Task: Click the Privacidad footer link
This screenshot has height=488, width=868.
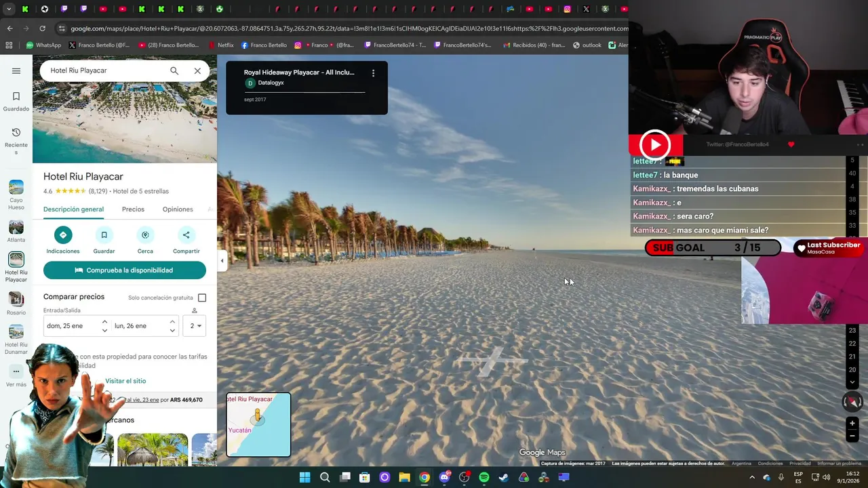Action: point(800,464)
